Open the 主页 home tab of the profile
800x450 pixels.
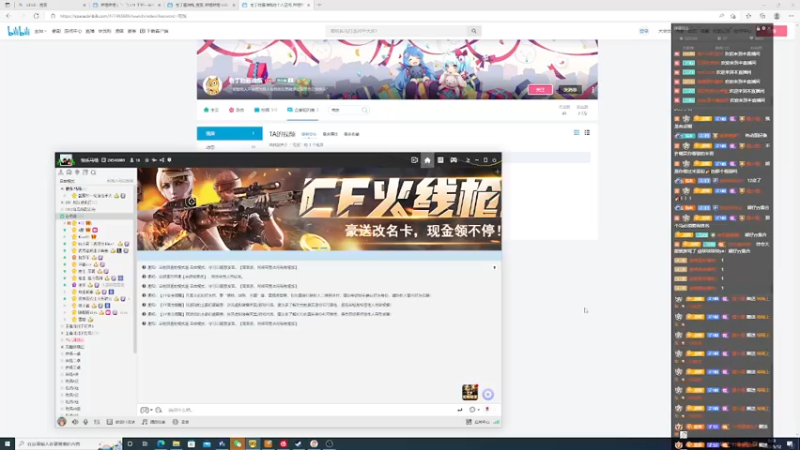[x=211, y=110]
